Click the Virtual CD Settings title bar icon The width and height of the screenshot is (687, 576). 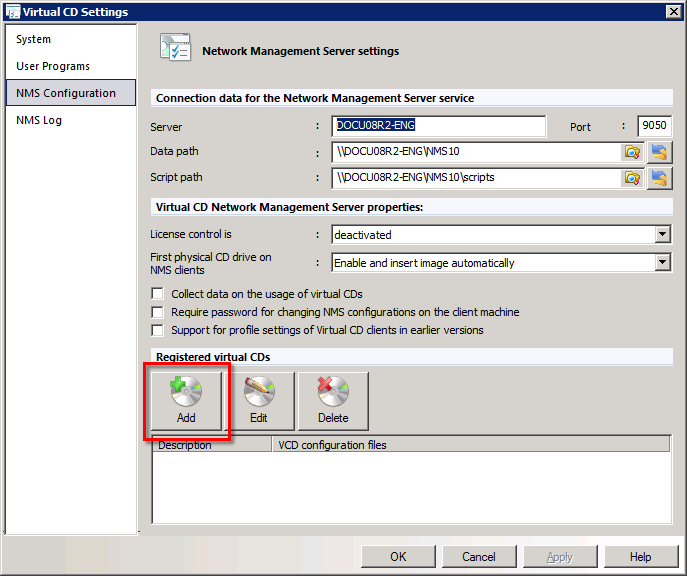pyautogui.click(x=13, y=12)
